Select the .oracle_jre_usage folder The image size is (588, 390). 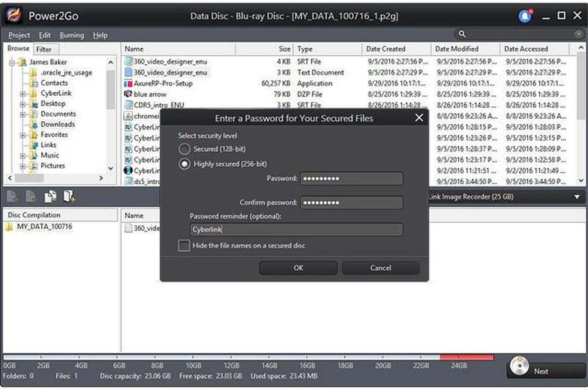coord(66,73)
